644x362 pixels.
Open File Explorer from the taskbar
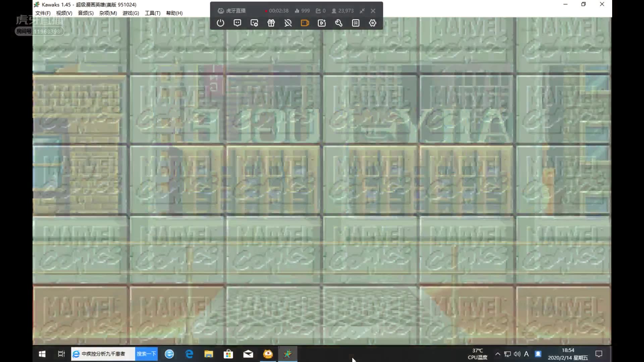209,354
